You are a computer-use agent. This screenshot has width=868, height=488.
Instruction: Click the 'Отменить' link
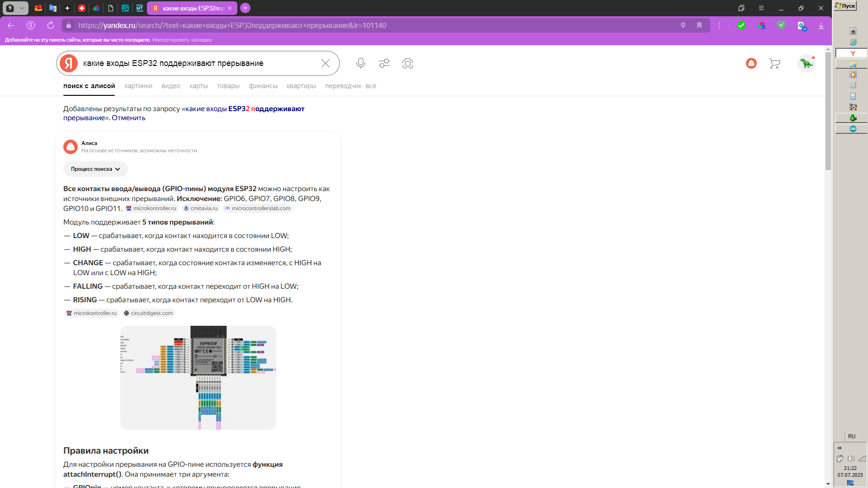coord(128,118)
